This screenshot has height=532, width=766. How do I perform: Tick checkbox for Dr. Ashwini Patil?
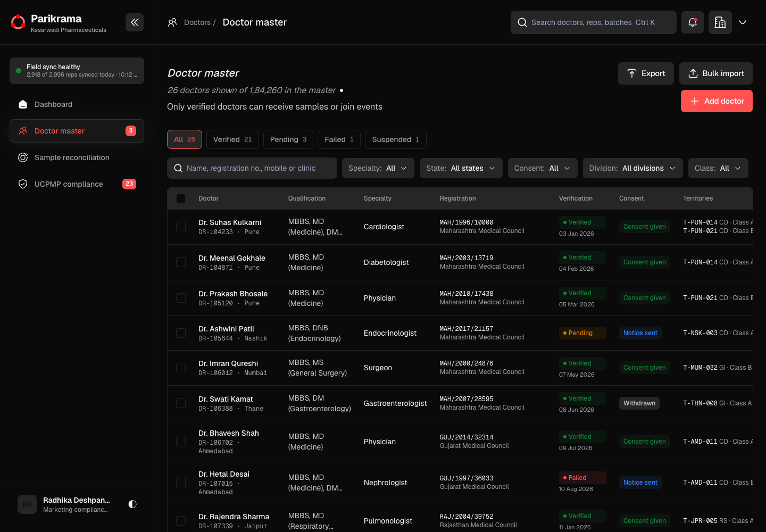coord(181,333)
